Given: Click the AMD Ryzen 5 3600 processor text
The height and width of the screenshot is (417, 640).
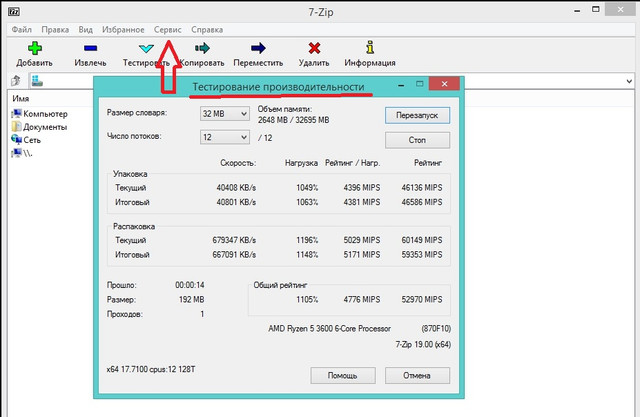Looking at the screenshot, I should (329, 328).
